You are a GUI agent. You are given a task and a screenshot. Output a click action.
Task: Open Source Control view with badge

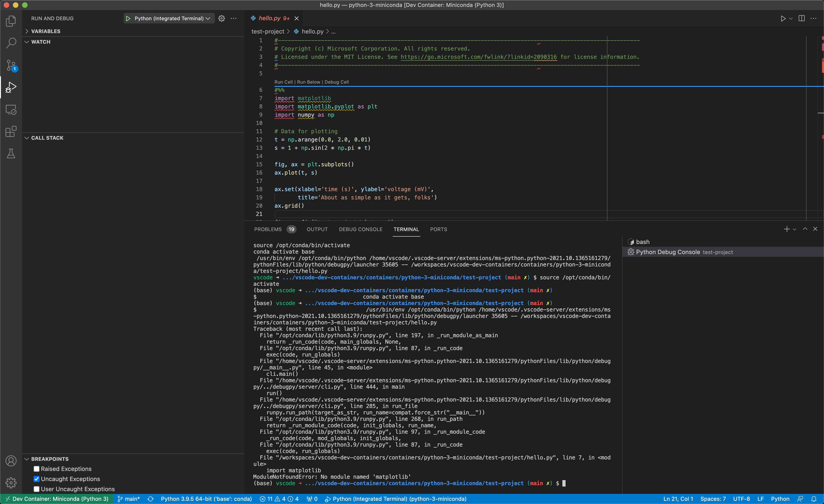tap(11, 65)
